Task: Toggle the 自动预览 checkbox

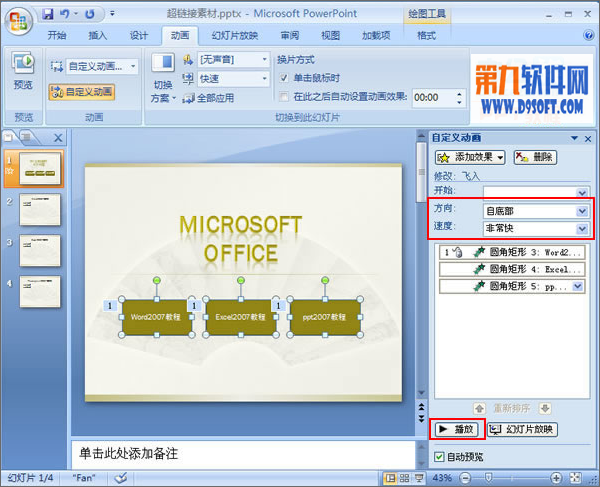Action: pos(439,457)
